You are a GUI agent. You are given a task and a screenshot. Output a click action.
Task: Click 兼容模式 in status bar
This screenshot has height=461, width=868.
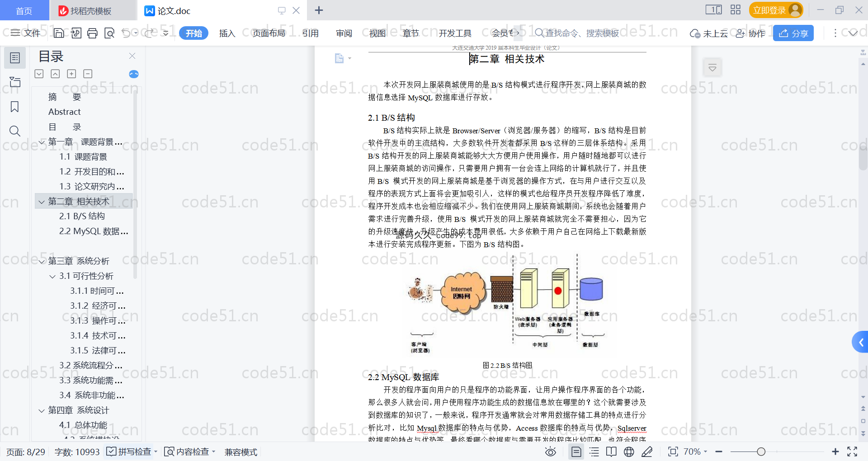click(241, 452)
